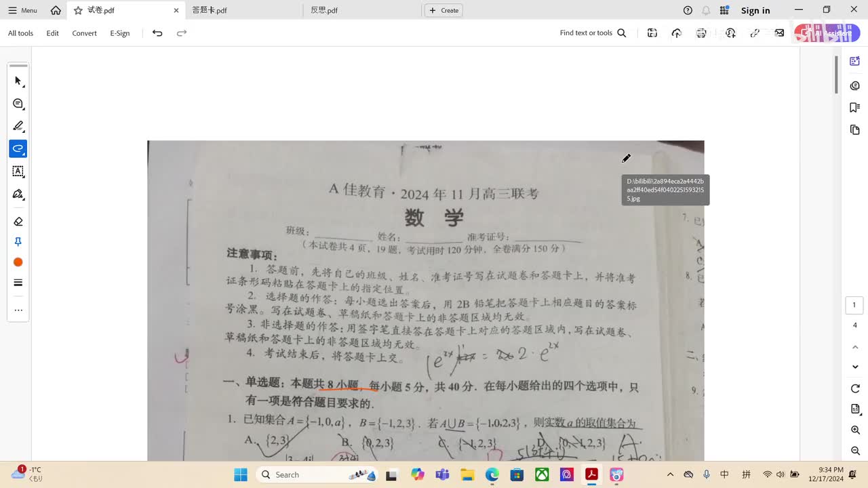Switch to the 答题卡.pdf tab
Viewport: 868px width, 488px height.
click(210, 10)
